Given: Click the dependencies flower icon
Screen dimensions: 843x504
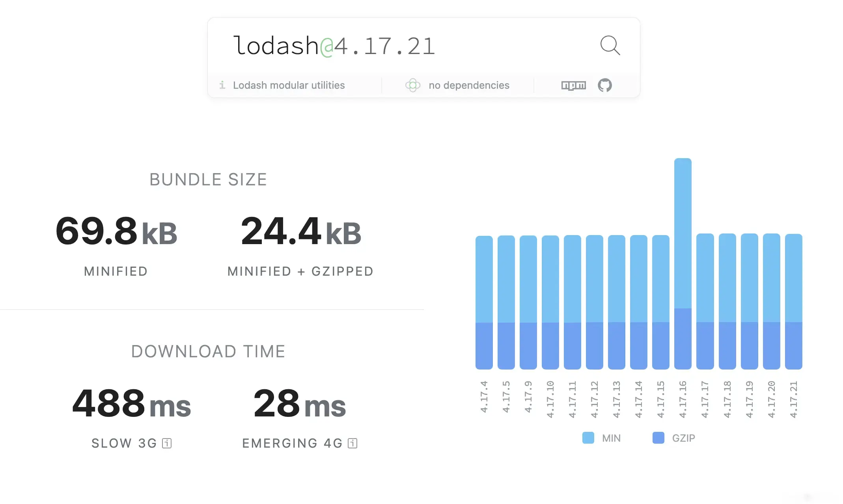Looking at the screenshot, I should pyautogui.click(x=413, y=85).
